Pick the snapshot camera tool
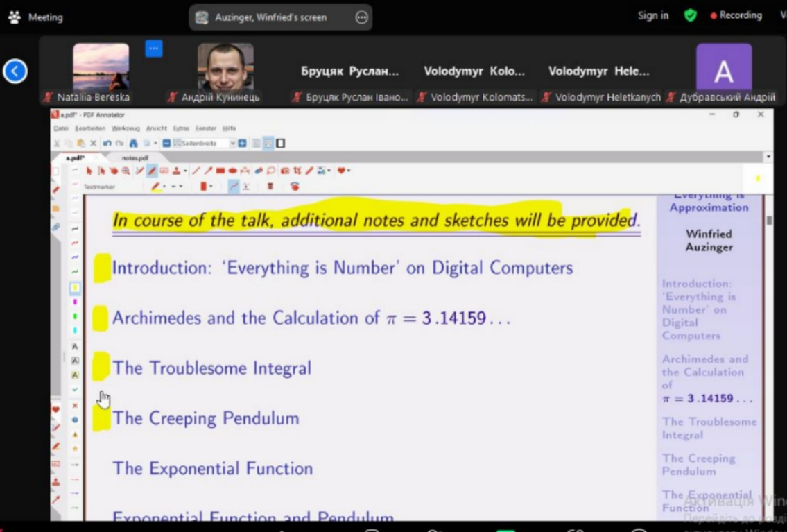The height and width of the screenshot is (532, 787). coord(284,171)
